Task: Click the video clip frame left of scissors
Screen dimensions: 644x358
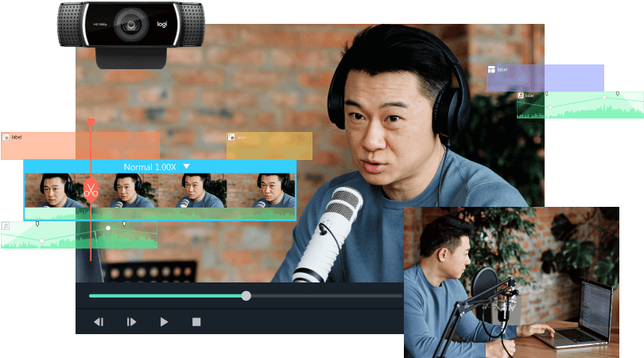Action: coord(54,190)
